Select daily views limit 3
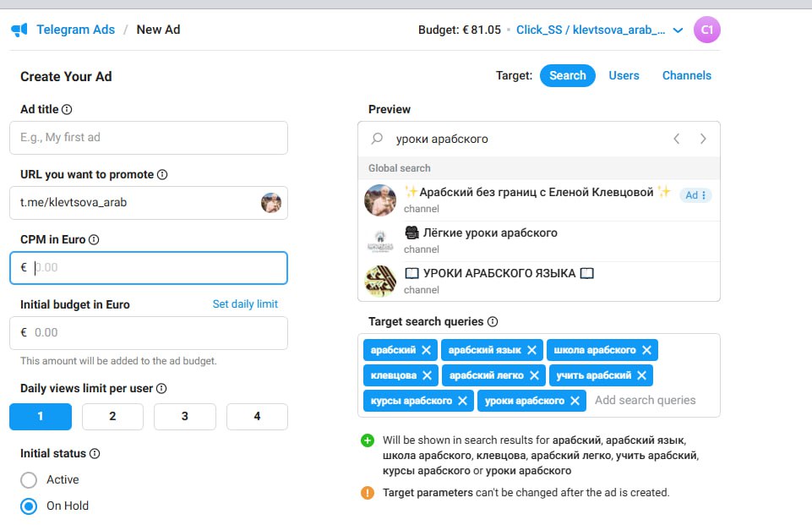Viewport: 812px width, 525px height. [x=185, y=417]
